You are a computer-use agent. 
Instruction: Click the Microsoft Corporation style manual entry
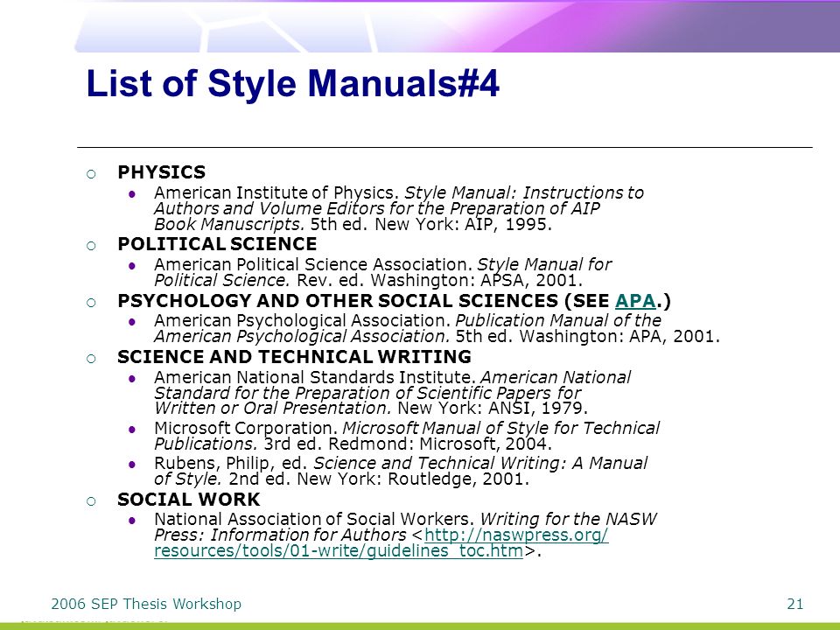pos(407,436)
